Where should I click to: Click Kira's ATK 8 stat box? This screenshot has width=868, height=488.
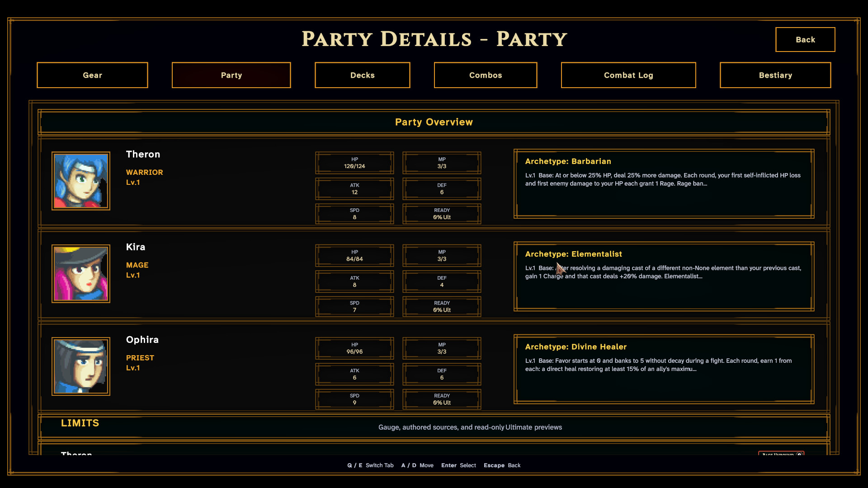[354, 281]
